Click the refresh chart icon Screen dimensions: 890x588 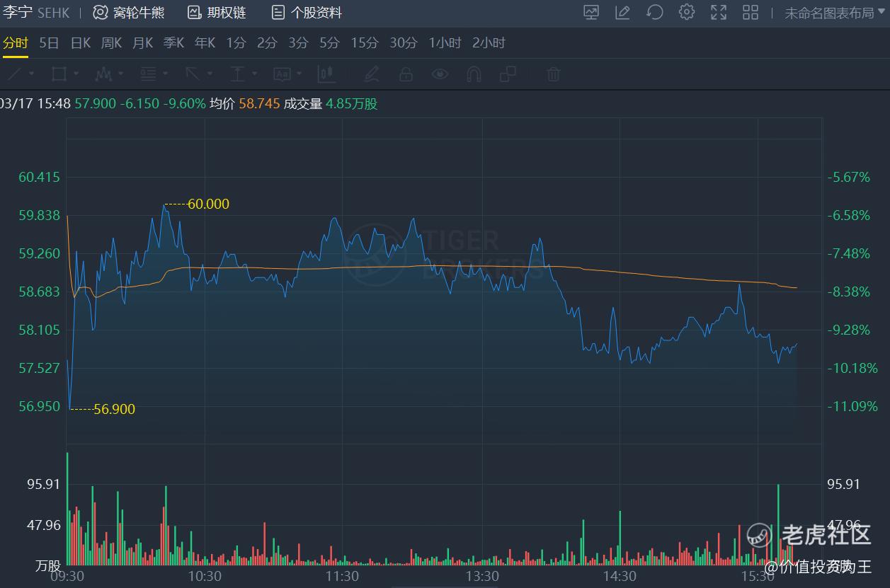(x=655, y=12)
